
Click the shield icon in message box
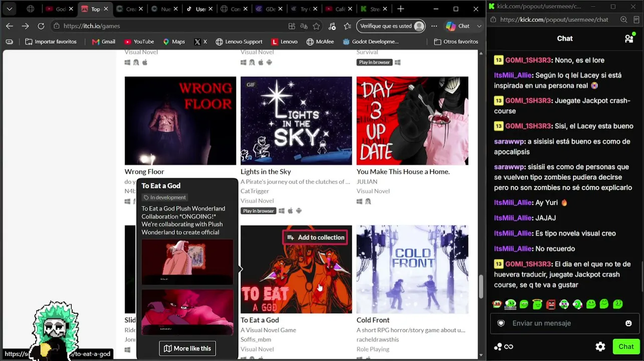pyautogui.click(x=501, y=323)
